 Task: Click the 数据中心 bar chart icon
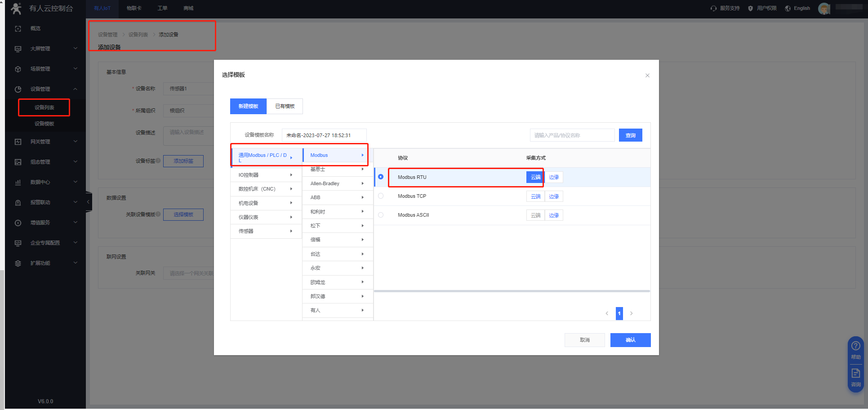coord(18,183)
